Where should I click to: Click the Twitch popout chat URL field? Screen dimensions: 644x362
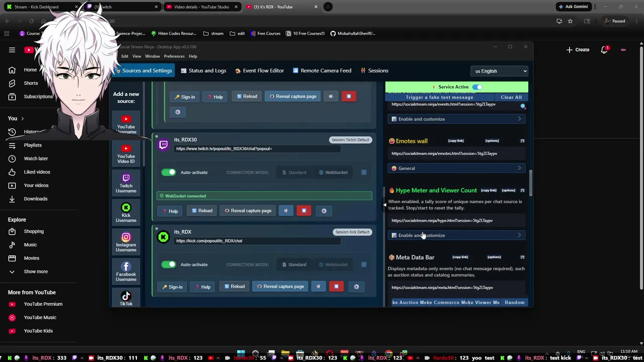click(257, 149)
